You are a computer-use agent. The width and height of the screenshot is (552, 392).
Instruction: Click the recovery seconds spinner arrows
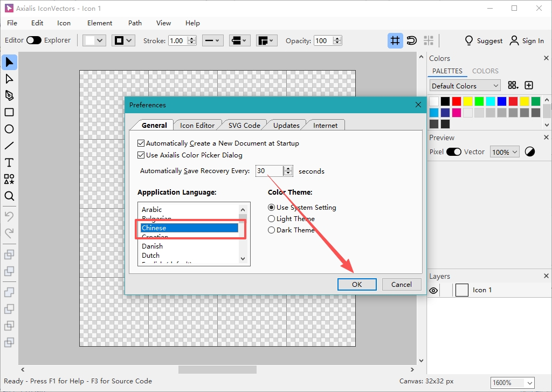pyautogui.click(x=288, y=171)
